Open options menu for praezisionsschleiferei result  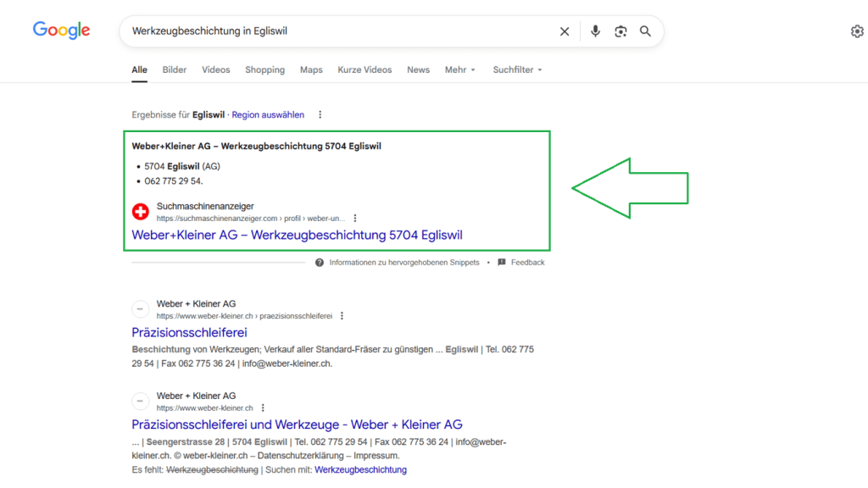(342, 316)
